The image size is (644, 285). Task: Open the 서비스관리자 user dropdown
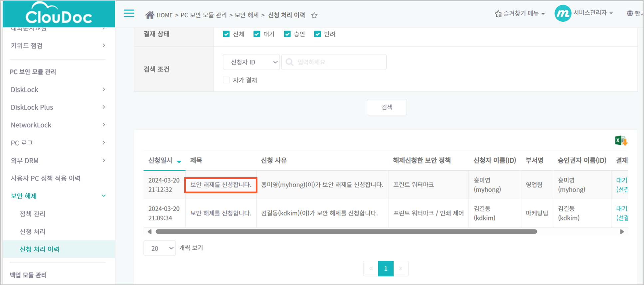pyautogui.click(x=593, y=13)
